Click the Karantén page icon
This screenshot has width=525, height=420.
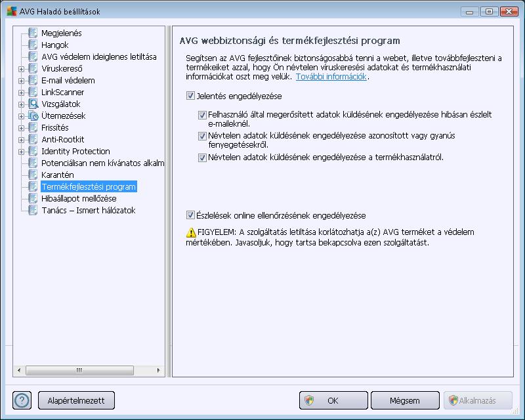(33, 175)
